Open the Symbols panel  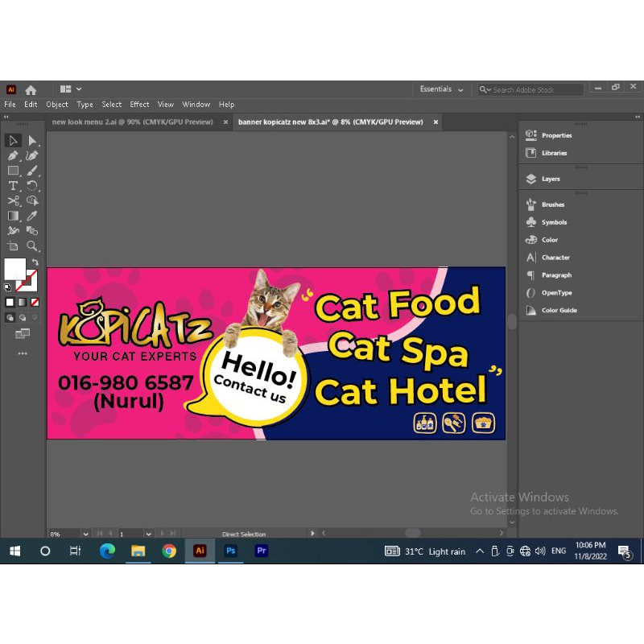coord(547,222)
